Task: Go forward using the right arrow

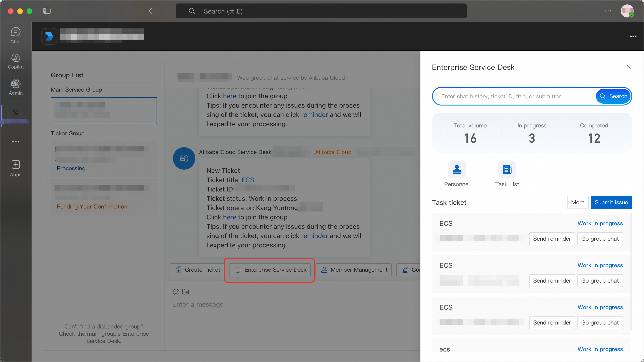Action: click(x=165, y=11)
